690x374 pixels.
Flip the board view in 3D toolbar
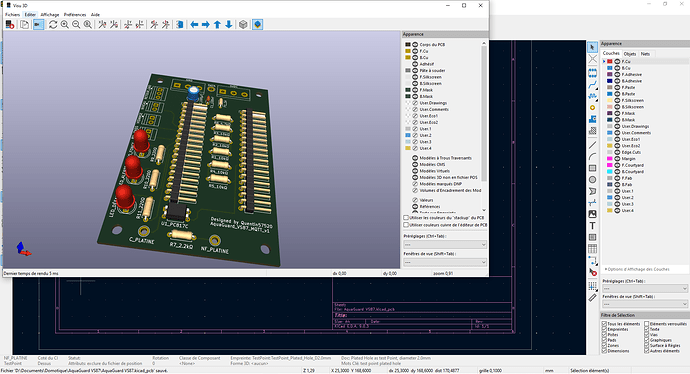(x=180, y=25)
